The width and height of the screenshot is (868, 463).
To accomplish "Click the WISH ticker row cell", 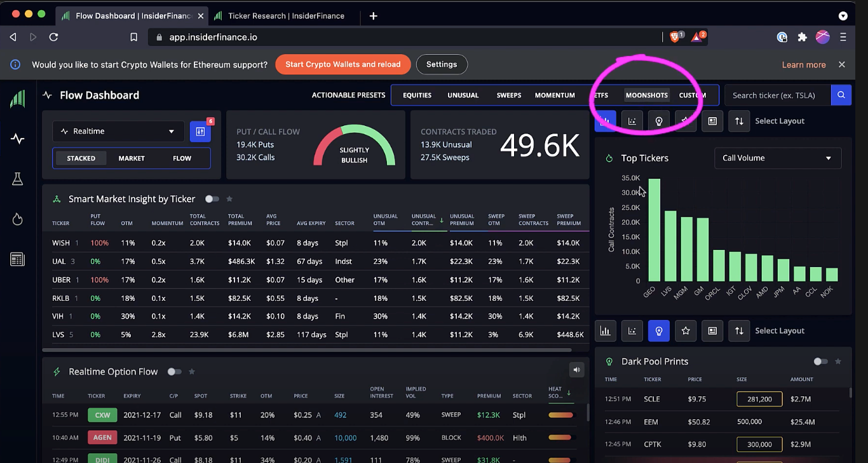I will [x=61, y=243].
